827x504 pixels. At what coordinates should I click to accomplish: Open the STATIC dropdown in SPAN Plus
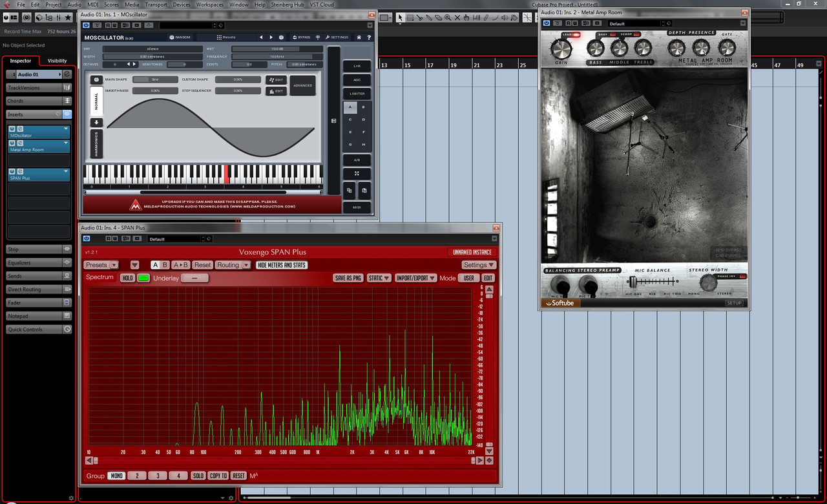click(379, 278)
